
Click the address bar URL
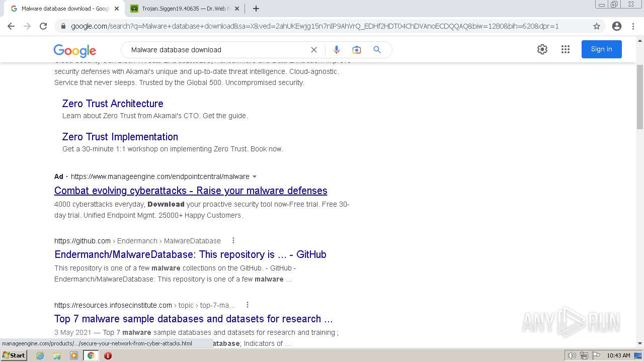314,26
